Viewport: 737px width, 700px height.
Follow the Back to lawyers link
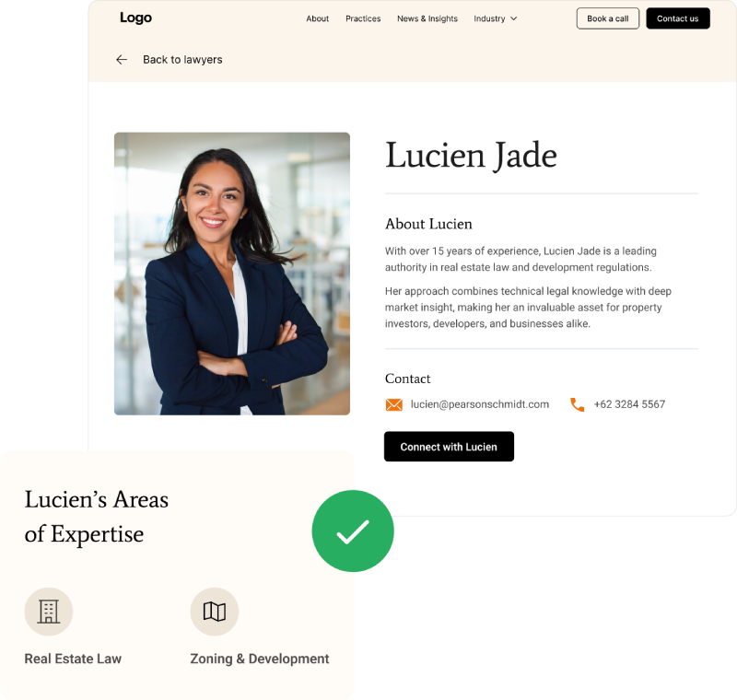pos(182,60)
